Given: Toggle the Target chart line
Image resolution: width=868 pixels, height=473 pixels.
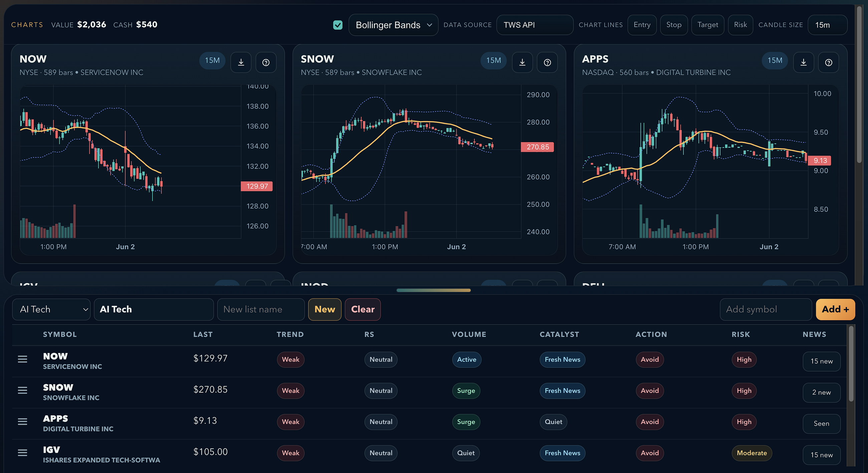Looking at the screenshot, I should [708, 25].
